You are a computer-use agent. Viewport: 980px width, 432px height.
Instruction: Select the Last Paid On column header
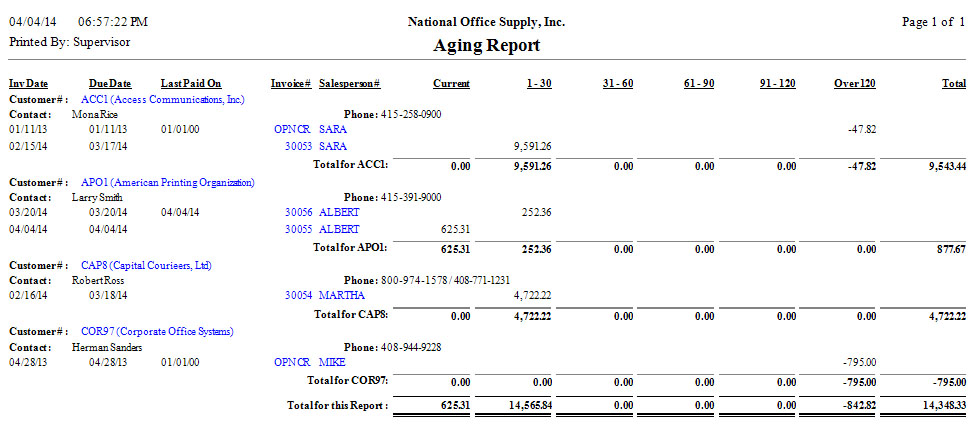[x=191, y=84]
